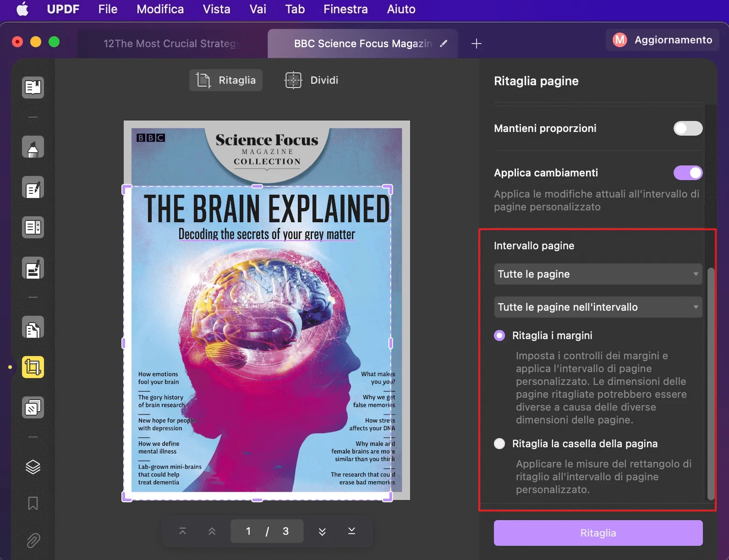This screenshot has width=729, height=560.
Task: Go to next page arrow
Action: (x=322, y=531)
